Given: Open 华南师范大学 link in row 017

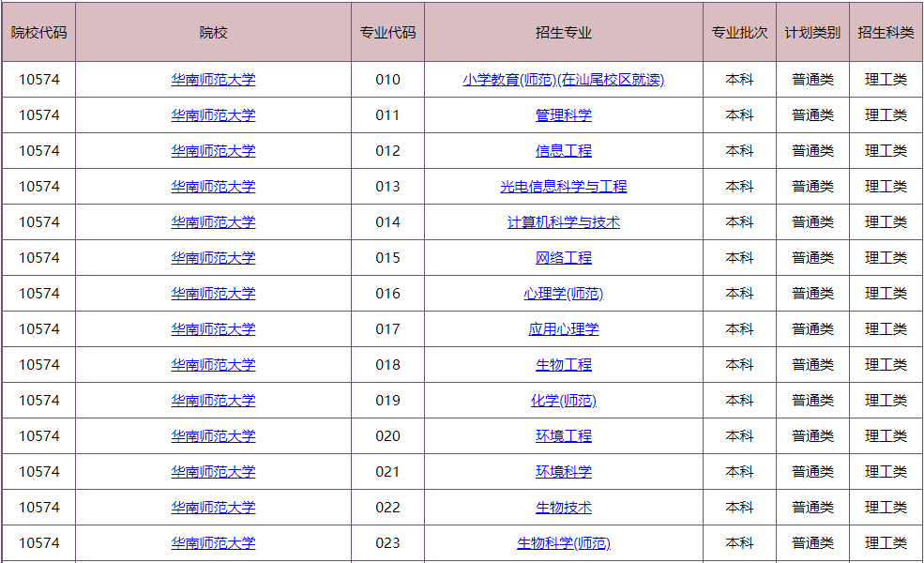Looking at the screenshot, I should point(213,329).
